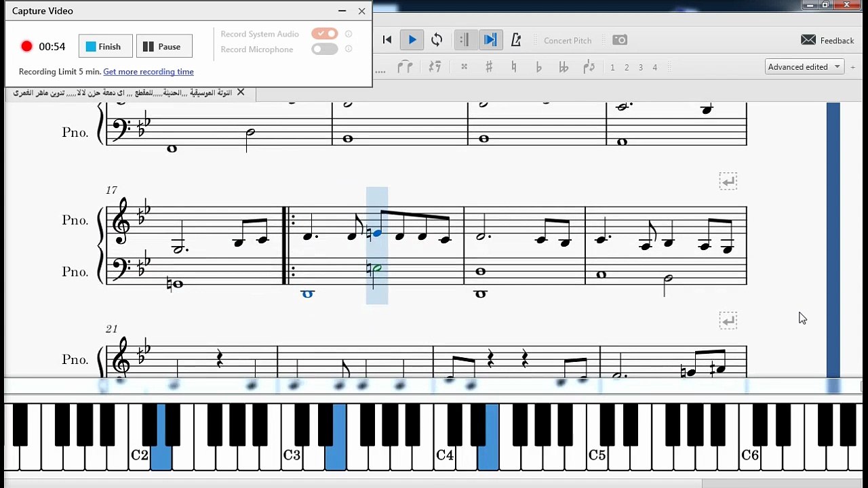Pause the video recording

click(x=164, y=47)
